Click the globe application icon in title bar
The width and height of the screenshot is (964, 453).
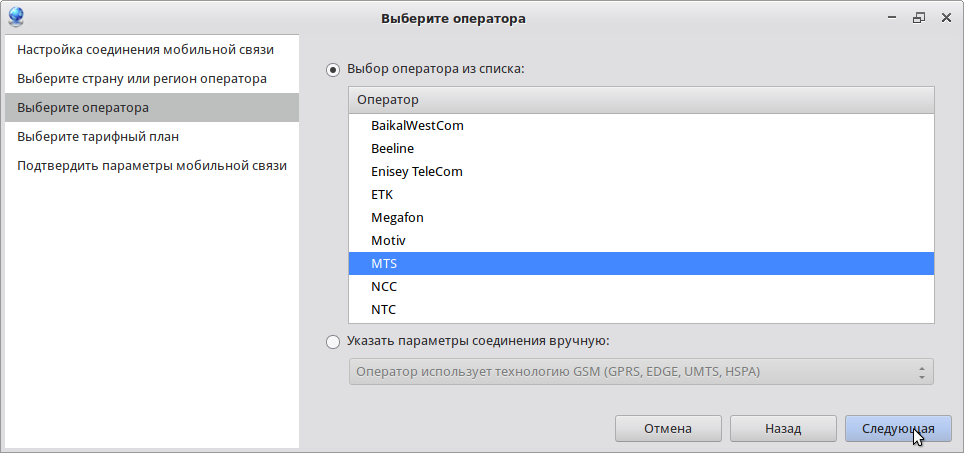(x=16, y=17)
